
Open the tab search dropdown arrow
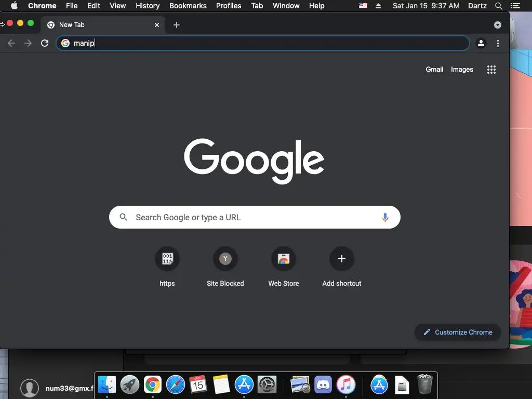click(x=498, y=25)
